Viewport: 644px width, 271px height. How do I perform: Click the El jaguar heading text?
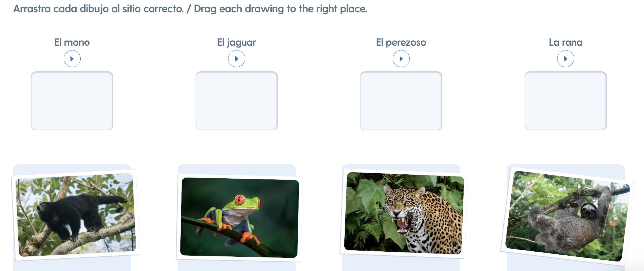[x=236, y=42]
